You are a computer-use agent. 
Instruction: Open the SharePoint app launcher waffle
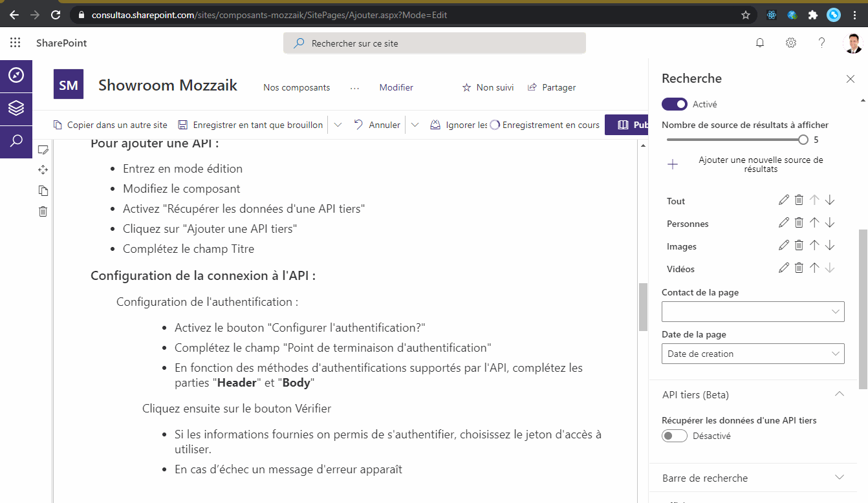(x=16, y=43)
